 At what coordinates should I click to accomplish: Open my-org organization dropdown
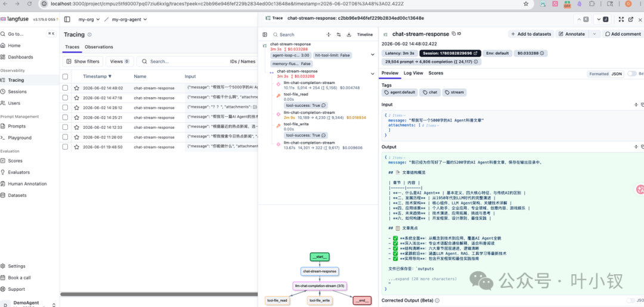tap(89, 19)
